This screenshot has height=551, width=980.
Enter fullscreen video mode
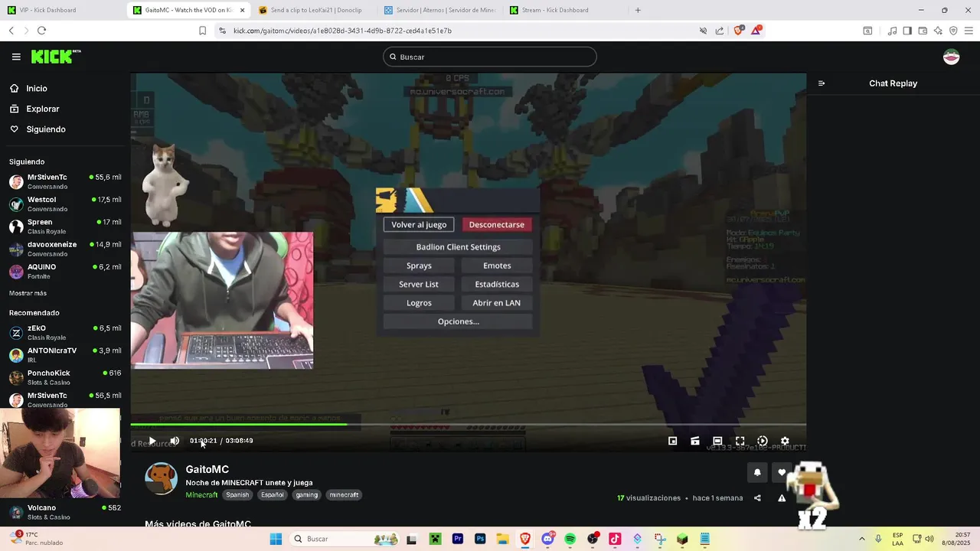pyautogui.click(x=740, y=441)
